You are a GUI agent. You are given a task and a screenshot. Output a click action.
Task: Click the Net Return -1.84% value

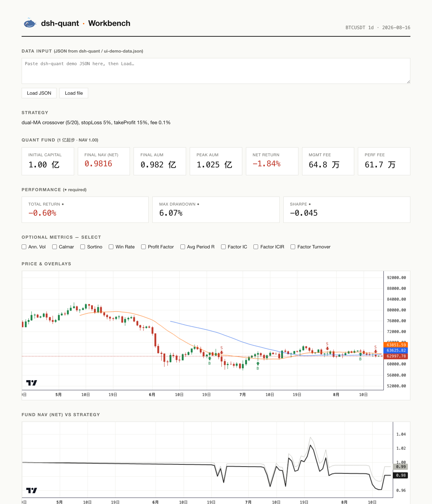tap(267, 164)
